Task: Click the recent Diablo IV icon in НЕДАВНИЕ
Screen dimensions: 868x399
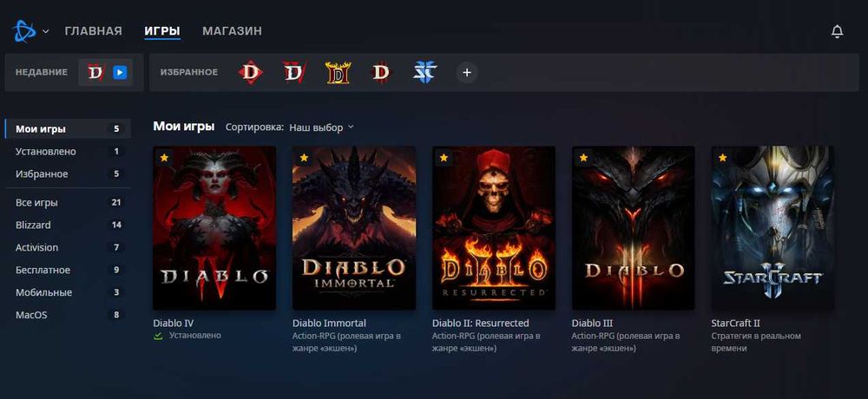Action: pyautogui.click(x=95, y=73)
